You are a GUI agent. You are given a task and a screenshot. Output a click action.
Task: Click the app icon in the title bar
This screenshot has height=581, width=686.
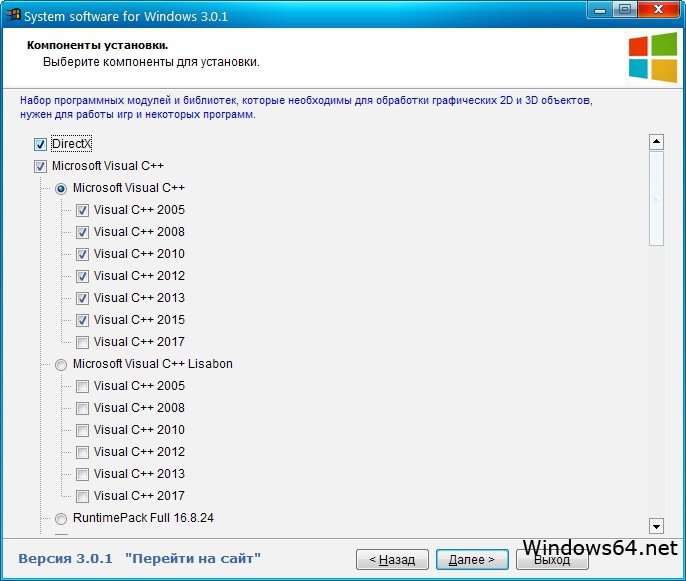(x=13, y=15)
